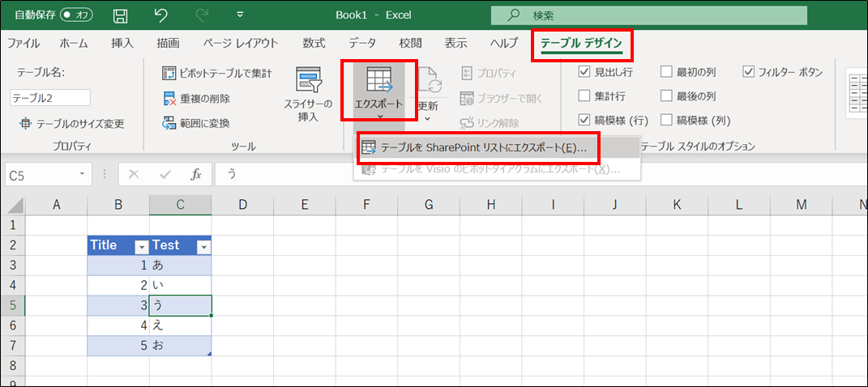
Task: Undo the last action
Action: click(x=161, y=15)
